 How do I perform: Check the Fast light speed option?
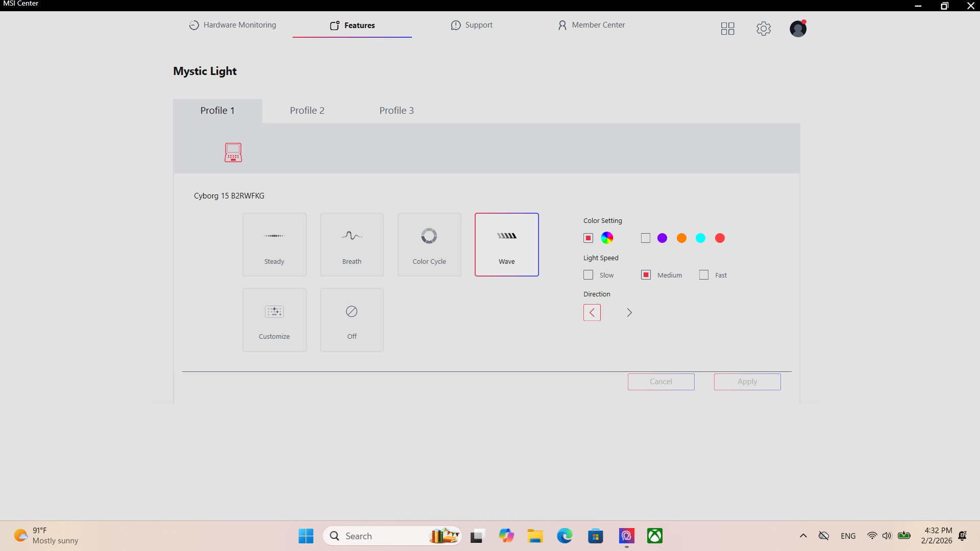click(x=704, y=275)
